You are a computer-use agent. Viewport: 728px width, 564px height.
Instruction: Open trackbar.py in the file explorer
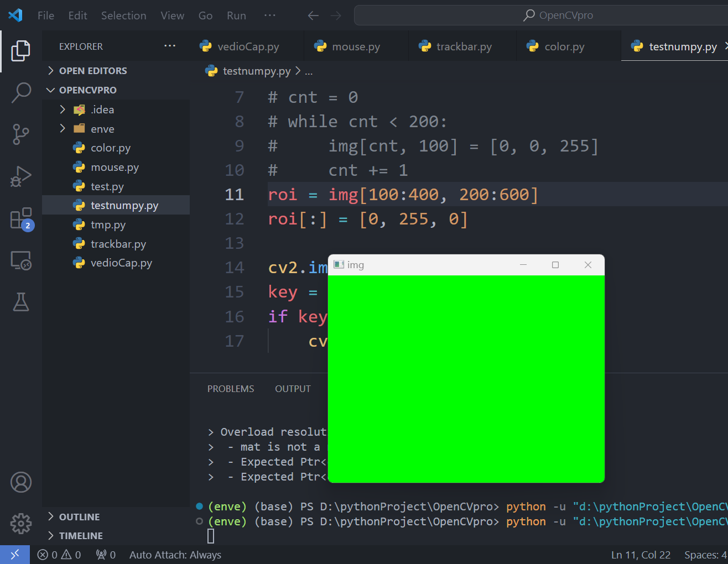pos(116,244)
